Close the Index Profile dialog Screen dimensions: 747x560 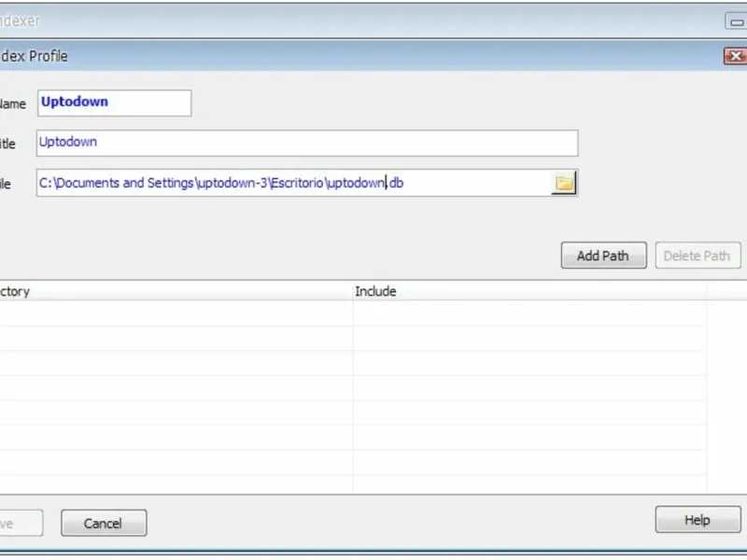[735, 56]
